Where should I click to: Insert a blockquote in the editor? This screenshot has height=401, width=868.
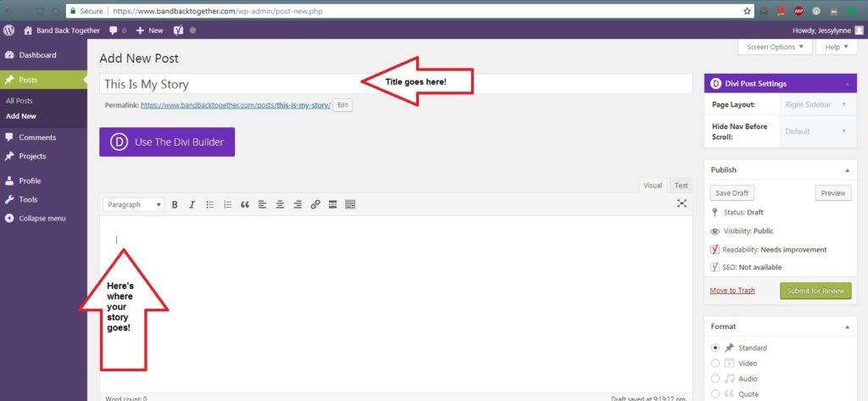[x=245, y=204]
